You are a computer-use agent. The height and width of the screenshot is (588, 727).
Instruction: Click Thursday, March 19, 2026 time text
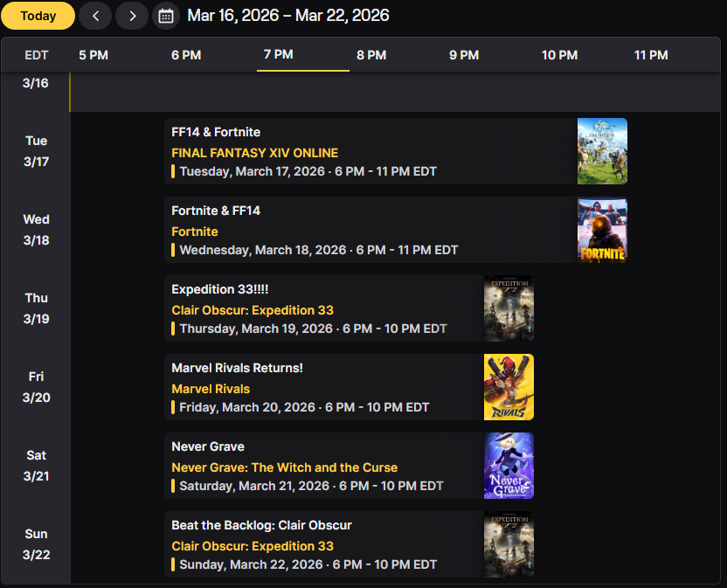[313, 329]
